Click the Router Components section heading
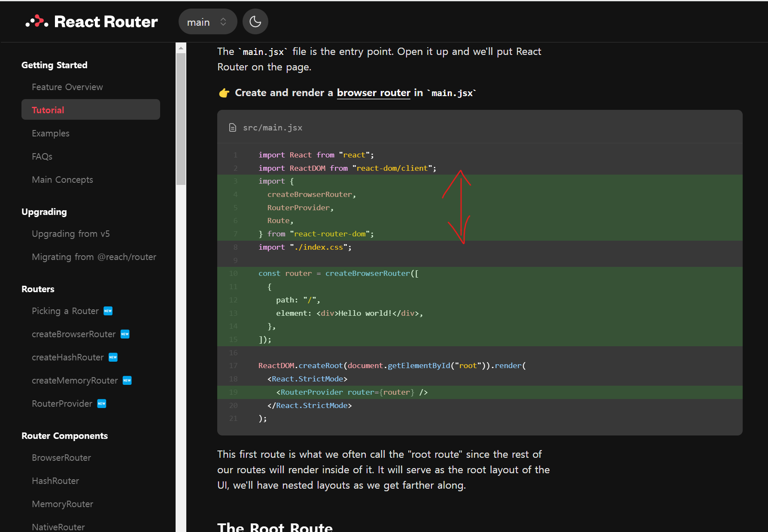The image size is (768, 532). point(65,436)
